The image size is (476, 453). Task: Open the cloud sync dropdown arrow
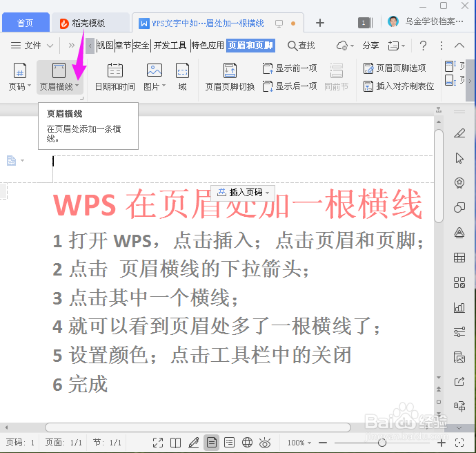[x=352, y=46]
